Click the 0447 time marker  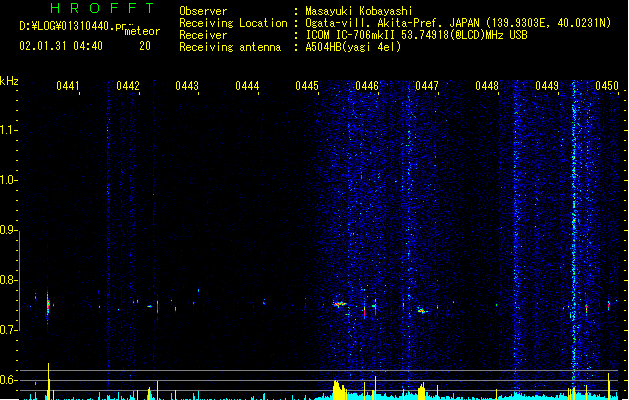[427, 86]
